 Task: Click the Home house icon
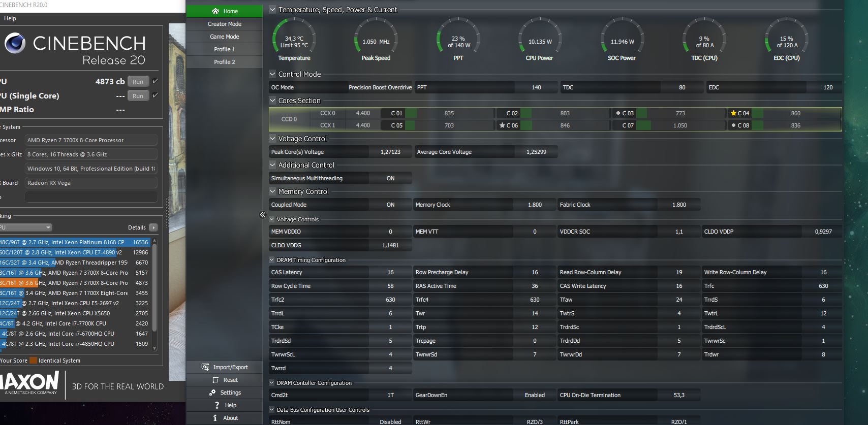(215, 11)
